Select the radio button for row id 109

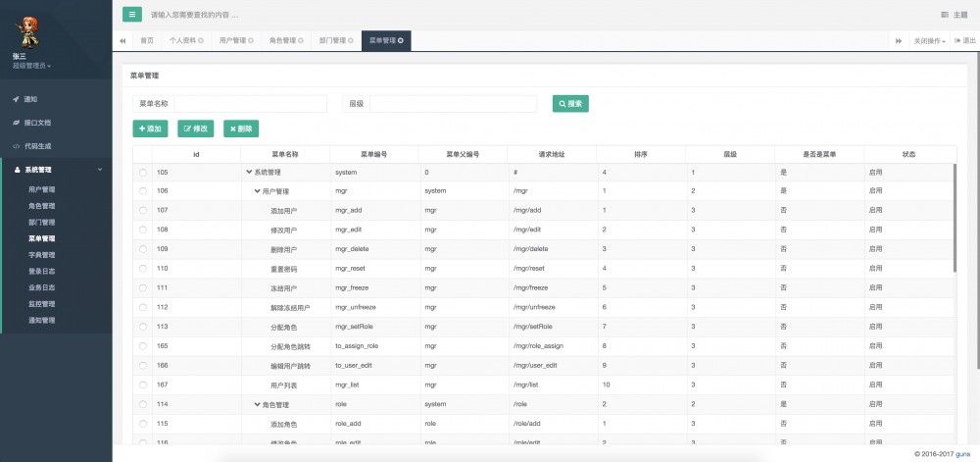tap(143, 249)
